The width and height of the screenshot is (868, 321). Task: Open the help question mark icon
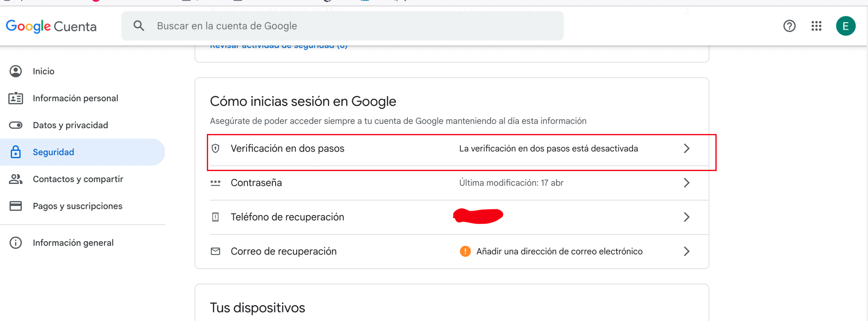pos(789,26)
